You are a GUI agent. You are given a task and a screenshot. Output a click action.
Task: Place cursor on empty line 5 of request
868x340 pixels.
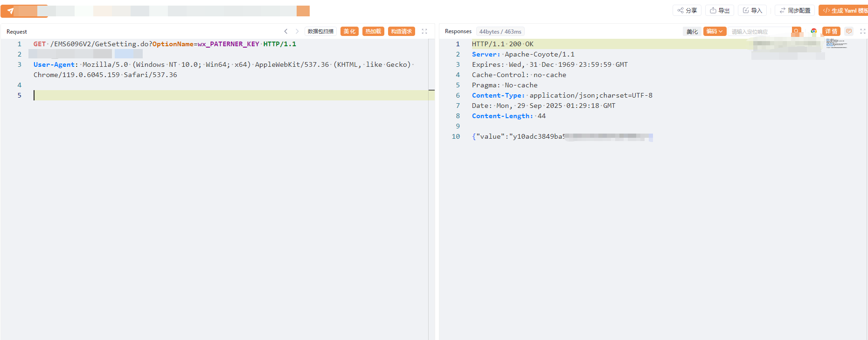point(231,95)
